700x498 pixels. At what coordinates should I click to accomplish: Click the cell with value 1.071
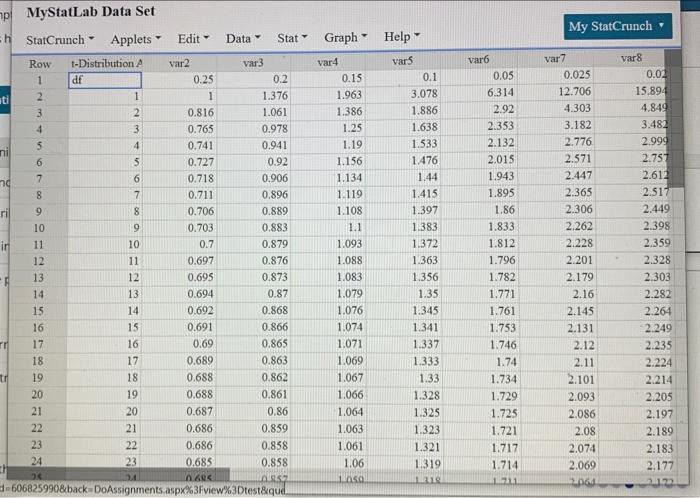coord(328,344)
